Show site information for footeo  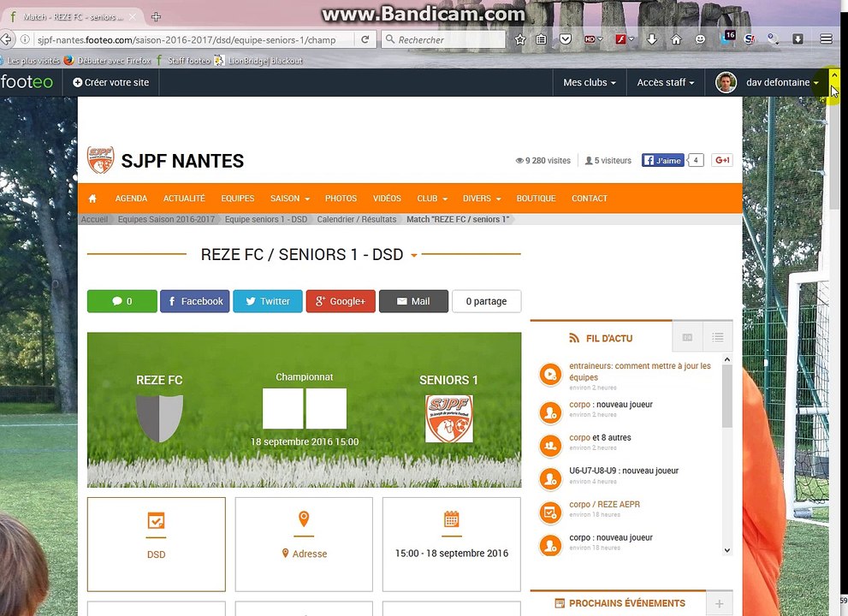click(x=25, y=39)
